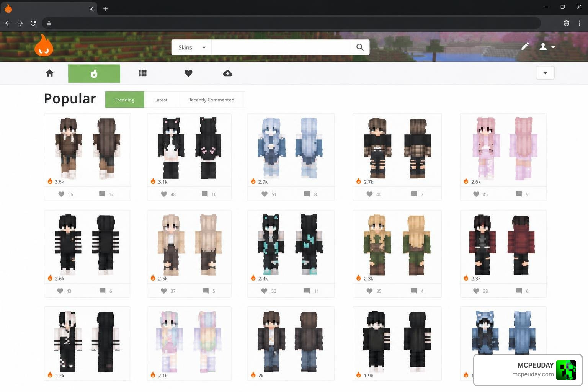The height and width of the screenshot is (392, 588).
Task: Like the skin with 35 hearts
Action: [369, 291]
